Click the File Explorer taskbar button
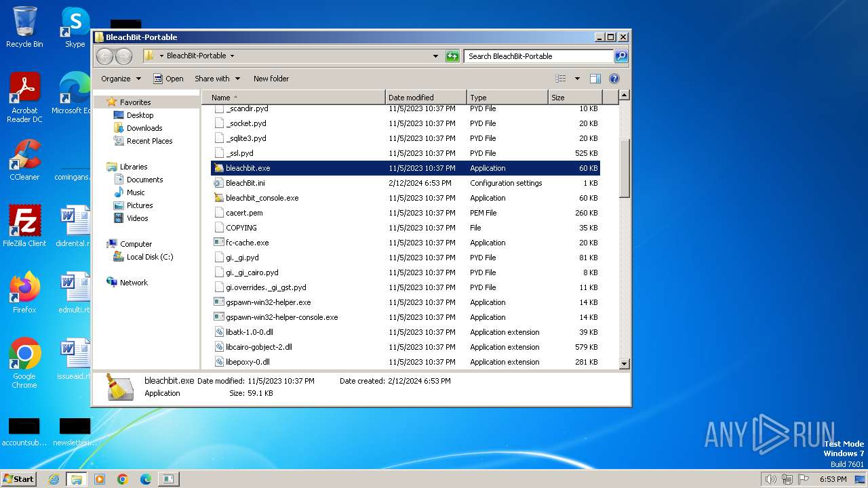Screen dimensions: 868x488 click(77, 479)
